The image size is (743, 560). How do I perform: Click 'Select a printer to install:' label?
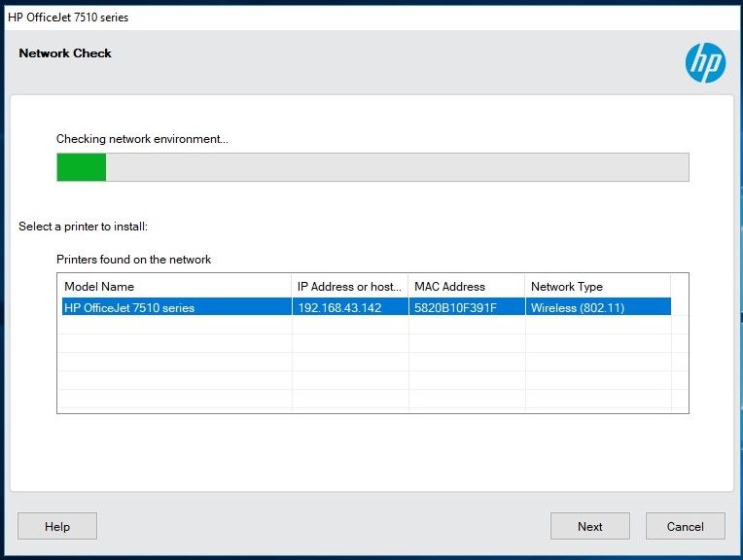84,227
